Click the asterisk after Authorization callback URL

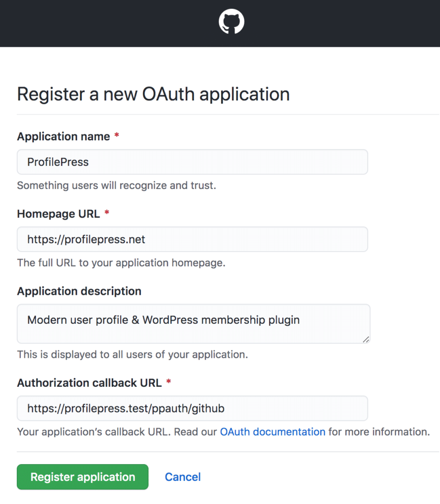pos(169,381)
